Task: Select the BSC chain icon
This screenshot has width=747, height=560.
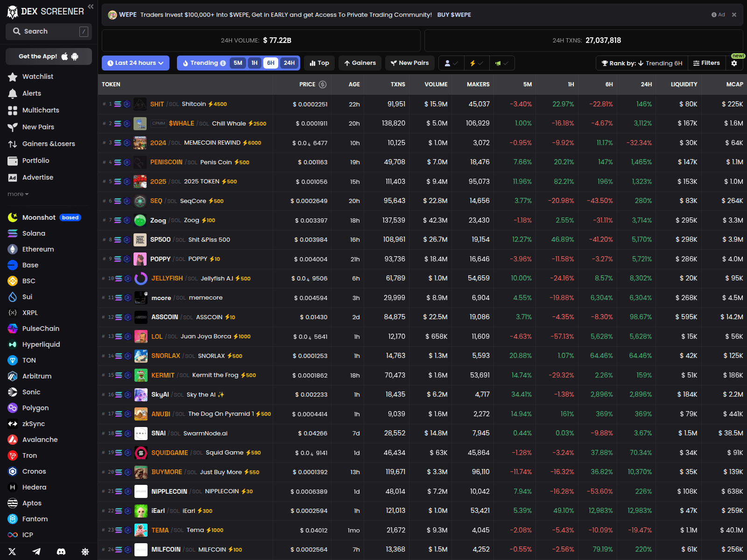Action: (13, 281)
